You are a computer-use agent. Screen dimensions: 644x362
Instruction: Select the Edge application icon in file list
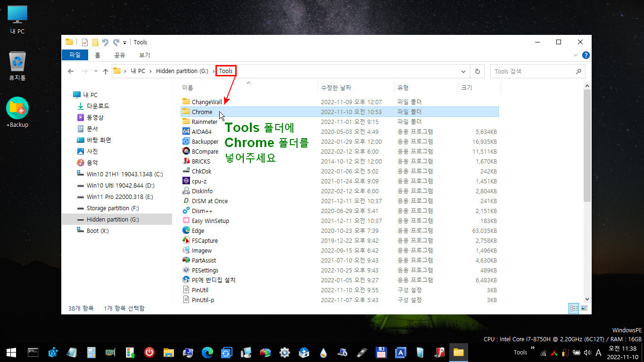pos(186,230)
